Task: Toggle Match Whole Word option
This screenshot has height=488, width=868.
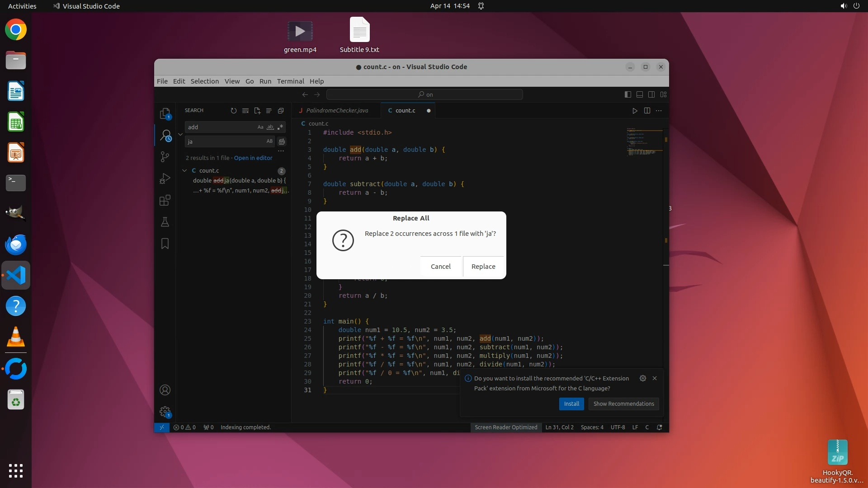Action: click(270, 127)
